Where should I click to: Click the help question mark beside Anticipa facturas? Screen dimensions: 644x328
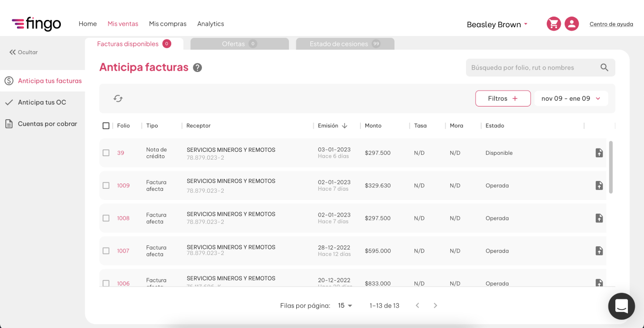coord(197,68)
